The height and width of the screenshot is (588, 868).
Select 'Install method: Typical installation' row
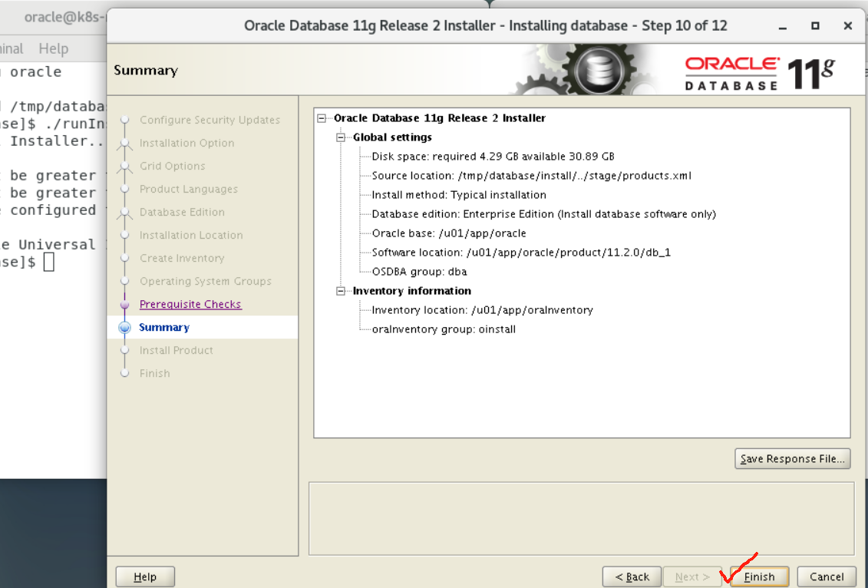[459, 195]
